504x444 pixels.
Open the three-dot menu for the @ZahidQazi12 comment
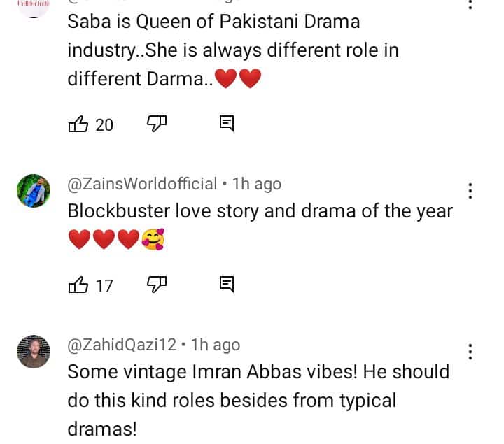[470, 351]
